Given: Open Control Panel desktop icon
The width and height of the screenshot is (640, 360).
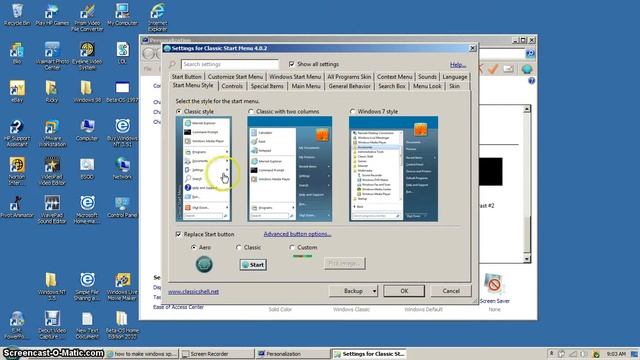Looking at the screenshot, I should [x=122, y=207].
